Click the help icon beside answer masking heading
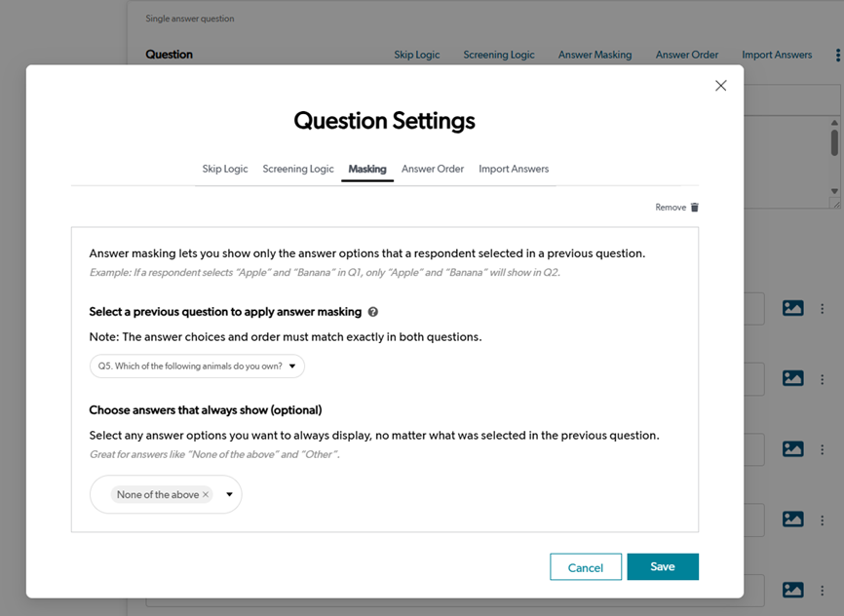Screen dimensions: 844x616 click(373, 312)
